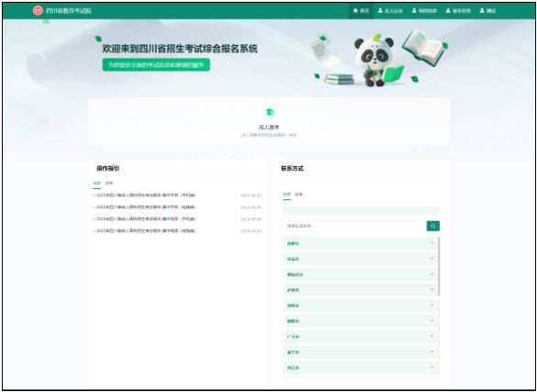Click the 我的消息 person icon
The image size is (537, 392).
pyautogui.click(x=414, y=11)
